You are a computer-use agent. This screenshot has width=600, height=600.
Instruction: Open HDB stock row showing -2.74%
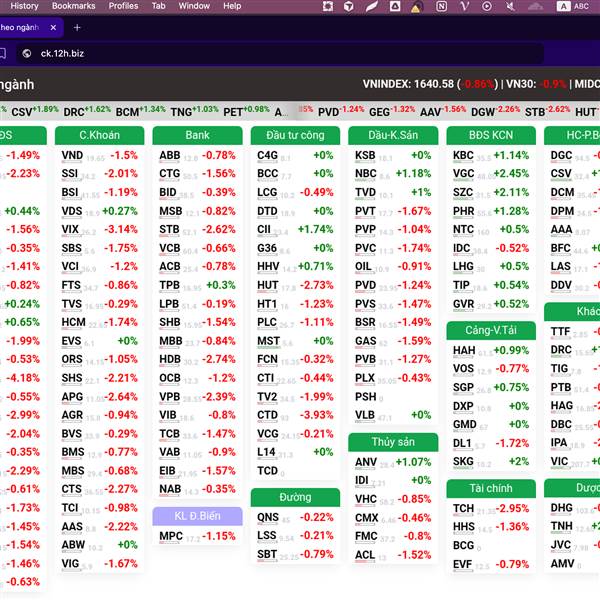[x=197, y=359]
